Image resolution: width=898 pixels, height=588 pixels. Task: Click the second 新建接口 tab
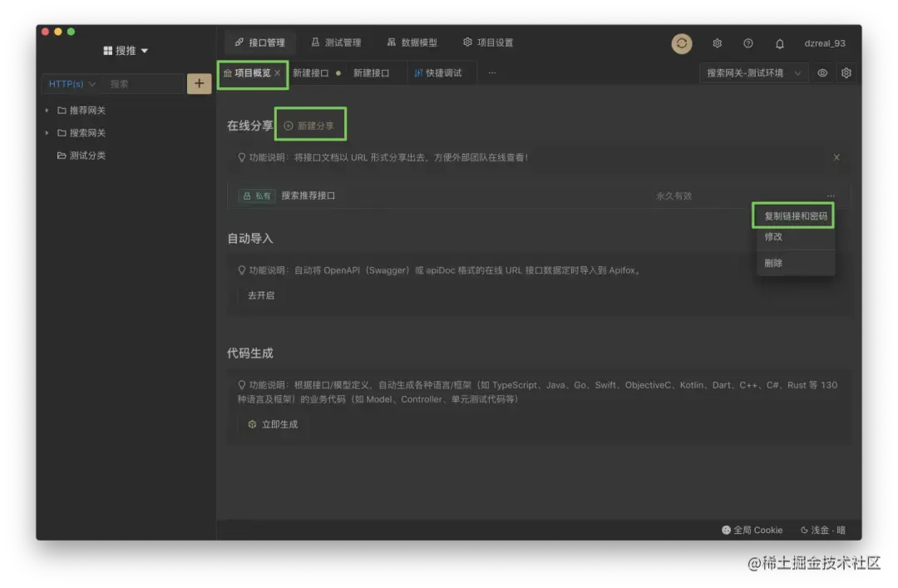pos(371,73)
